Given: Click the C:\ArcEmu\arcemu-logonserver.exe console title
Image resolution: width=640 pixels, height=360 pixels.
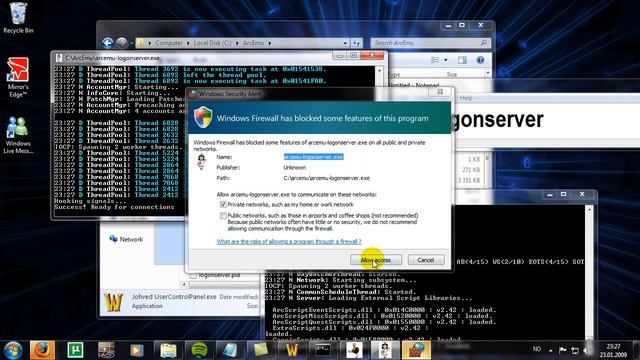Looking at the screenshot, I should point(112,58).
